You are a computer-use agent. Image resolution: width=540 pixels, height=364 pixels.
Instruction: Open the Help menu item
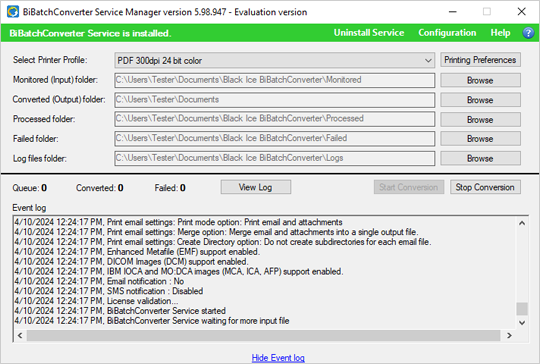[x=500, y=33]
